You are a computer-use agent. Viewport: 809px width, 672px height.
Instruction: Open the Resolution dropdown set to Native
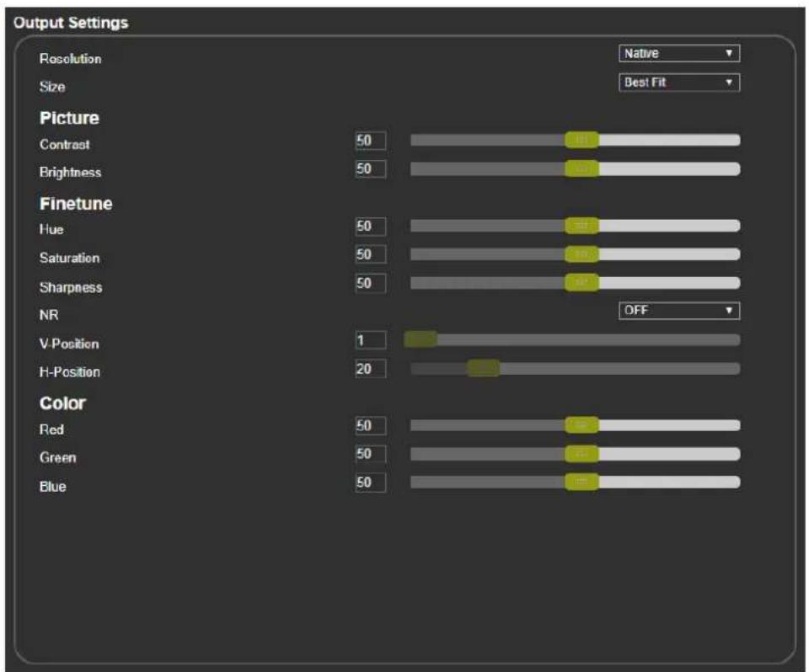coord(679,53)
